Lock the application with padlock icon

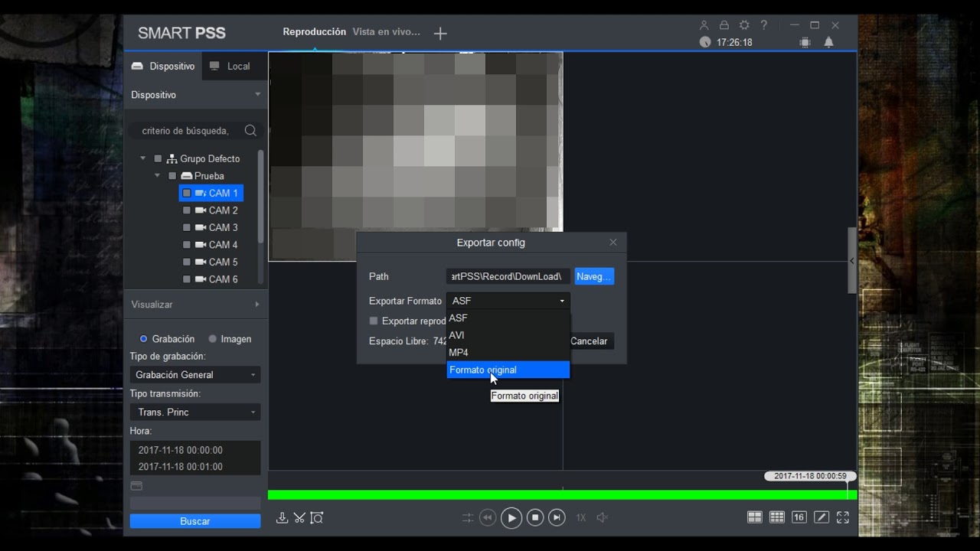pos(724,25)
